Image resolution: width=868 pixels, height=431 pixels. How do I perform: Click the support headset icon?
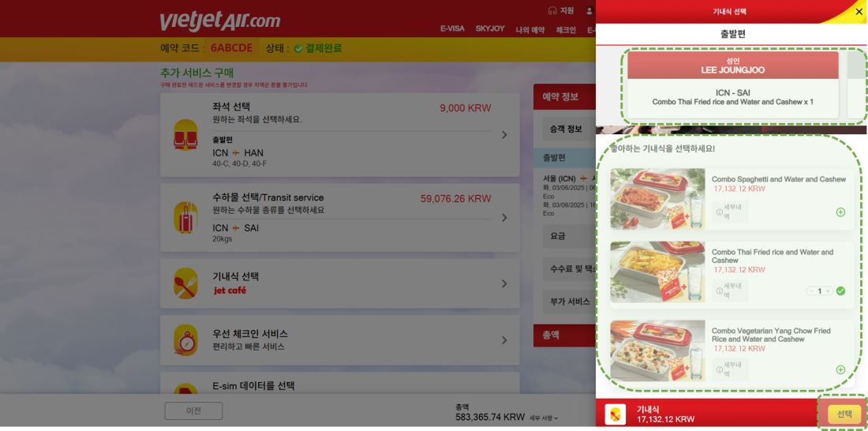click(552, 10)
